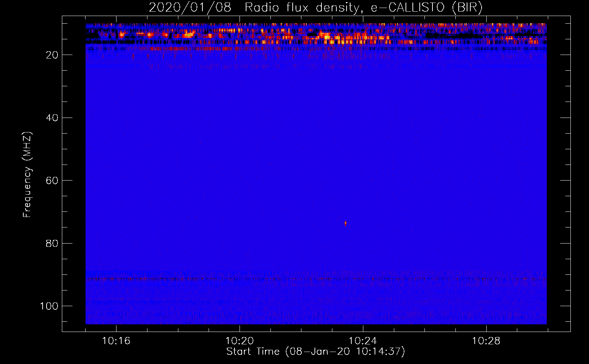This screenshot has width=589, height=364.
Task: Click the empty blue spectrogram area at 40 MHz, 10:20
Action: click(x=239, y=118)
